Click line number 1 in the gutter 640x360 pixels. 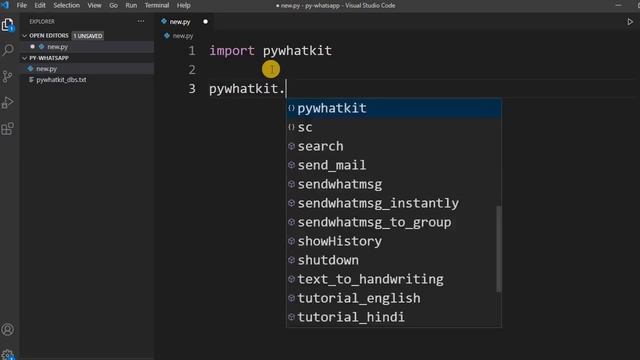point(191,51)
